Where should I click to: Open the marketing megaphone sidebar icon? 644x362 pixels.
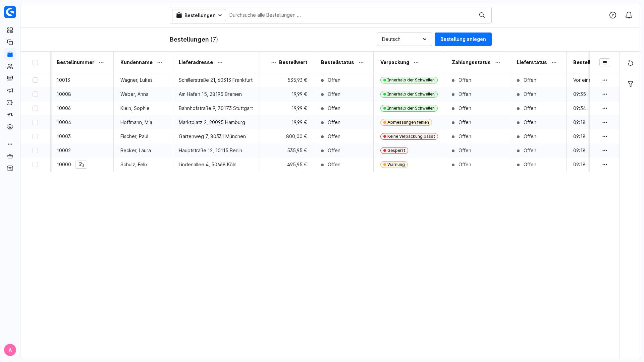10,90
